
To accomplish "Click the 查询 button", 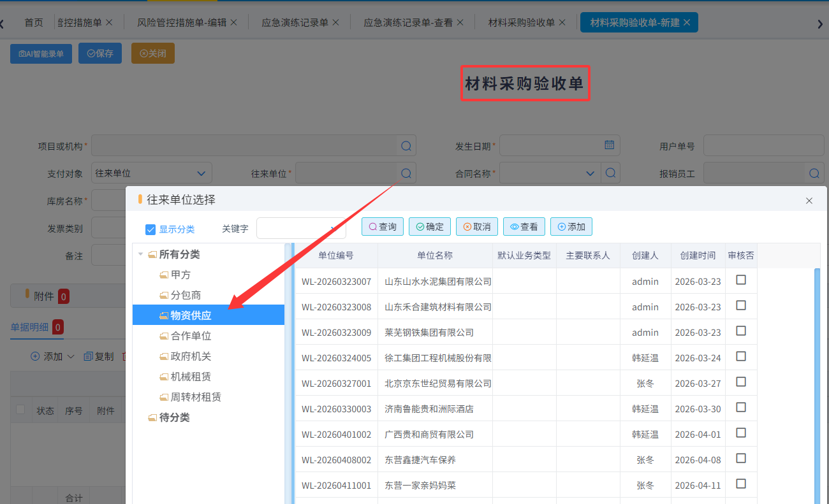I will tap(382, 226).
